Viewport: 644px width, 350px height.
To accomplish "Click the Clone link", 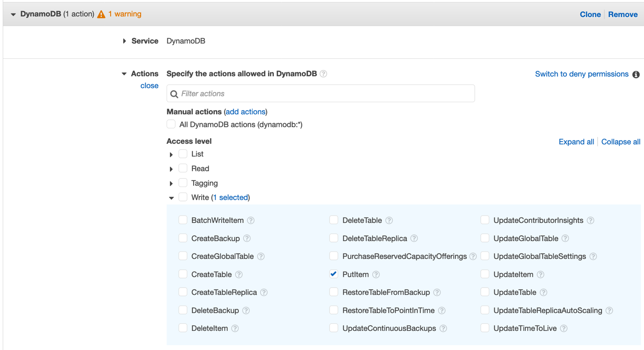I will pos(590,14).
